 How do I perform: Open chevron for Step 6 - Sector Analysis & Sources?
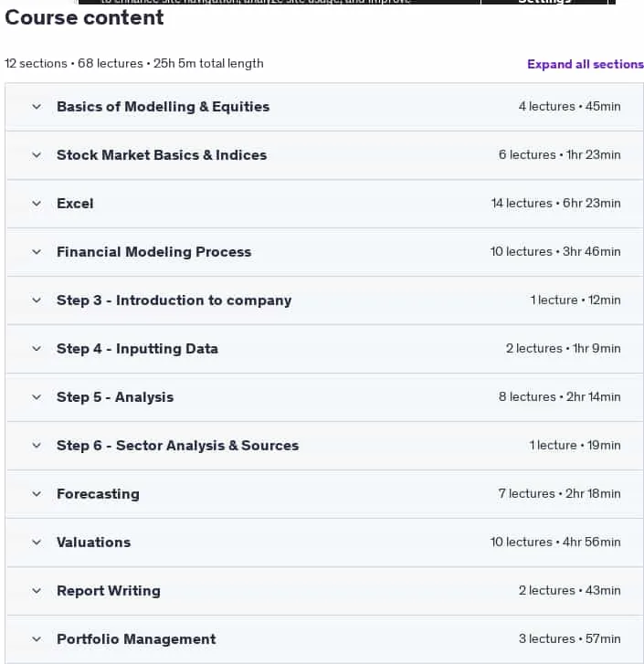click(x=37, y=446)
